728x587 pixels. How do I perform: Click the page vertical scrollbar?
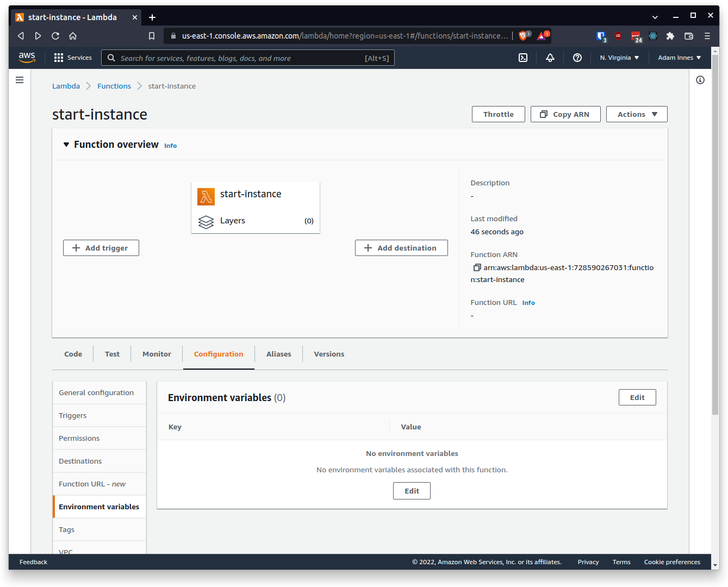(x=715, y=234)
